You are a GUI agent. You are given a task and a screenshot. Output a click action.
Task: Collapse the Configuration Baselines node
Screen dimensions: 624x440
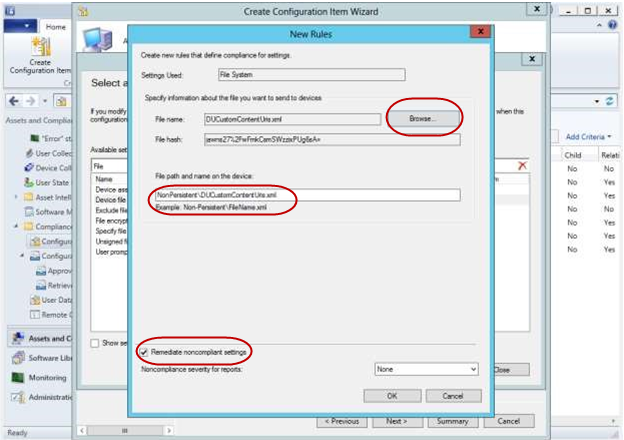(x=22, y=255)
